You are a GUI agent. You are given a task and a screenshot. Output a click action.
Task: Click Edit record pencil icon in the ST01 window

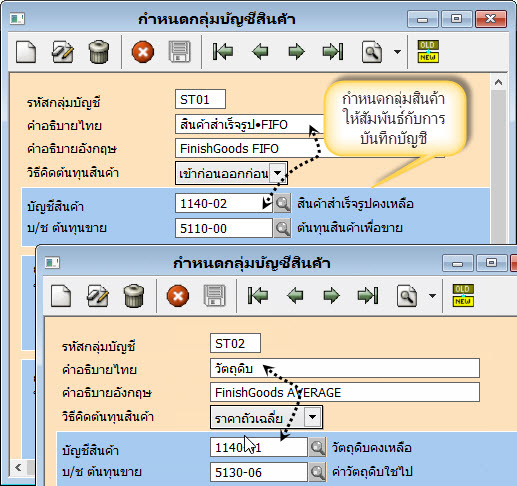[x=63, y=52]
